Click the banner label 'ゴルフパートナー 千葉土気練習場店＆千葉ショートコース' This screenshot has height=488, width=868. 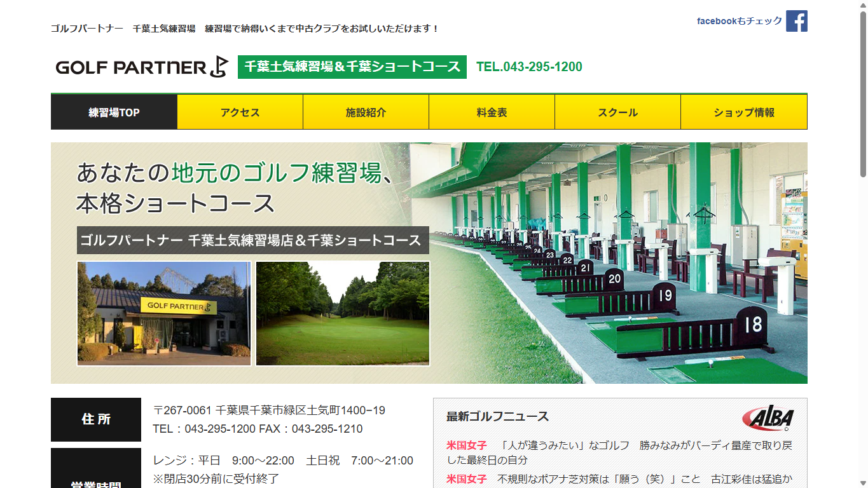(x=253, y=240)
